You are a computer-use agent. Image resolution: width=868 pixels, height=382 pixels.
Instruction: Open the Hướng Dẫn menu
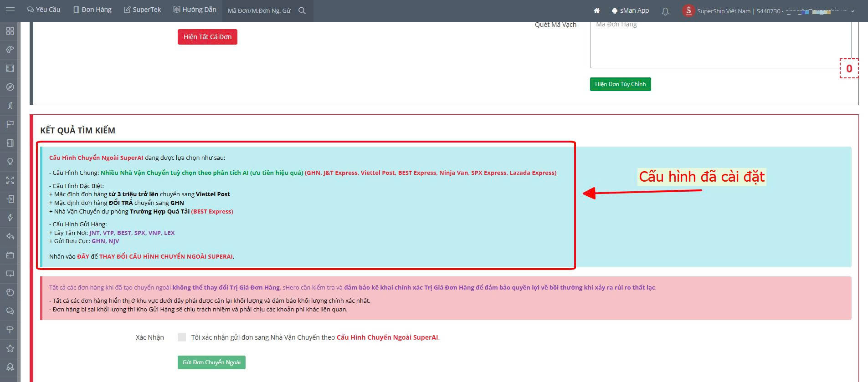click(195, 10)
